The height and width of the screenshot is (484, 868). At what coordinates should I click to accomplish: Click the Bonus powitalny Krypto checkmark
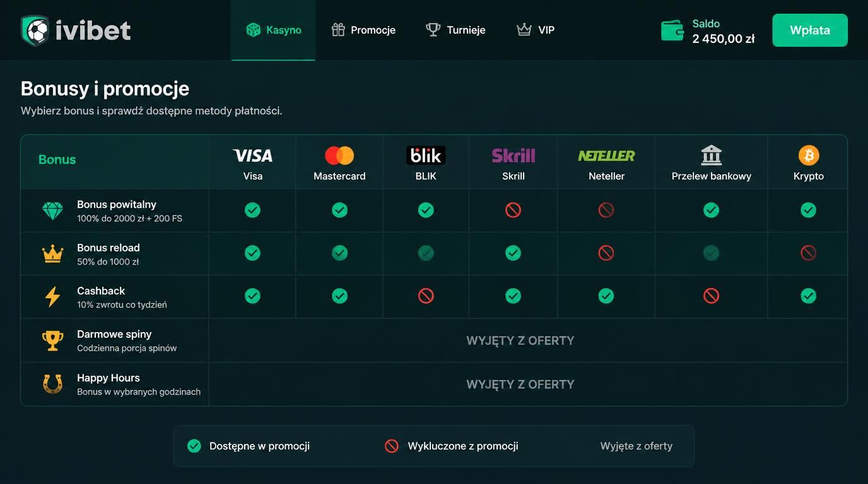pyautogui.click(x=809, y=210)
